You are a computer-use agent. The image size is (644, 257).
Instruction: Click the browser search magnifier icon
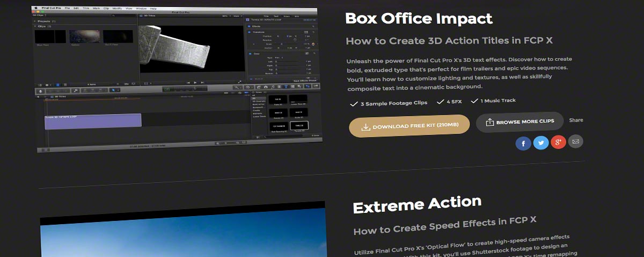pos(114,16)
